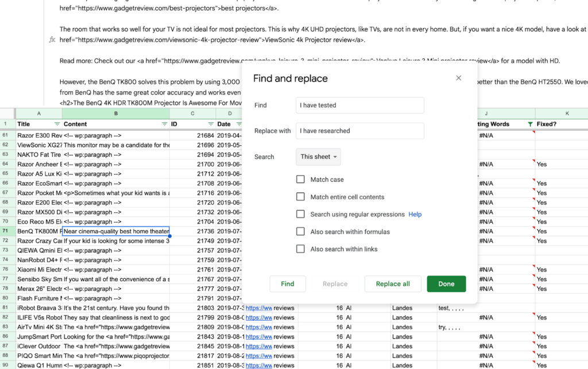
Task: Open the filter on the Content column
Action: 164,124
